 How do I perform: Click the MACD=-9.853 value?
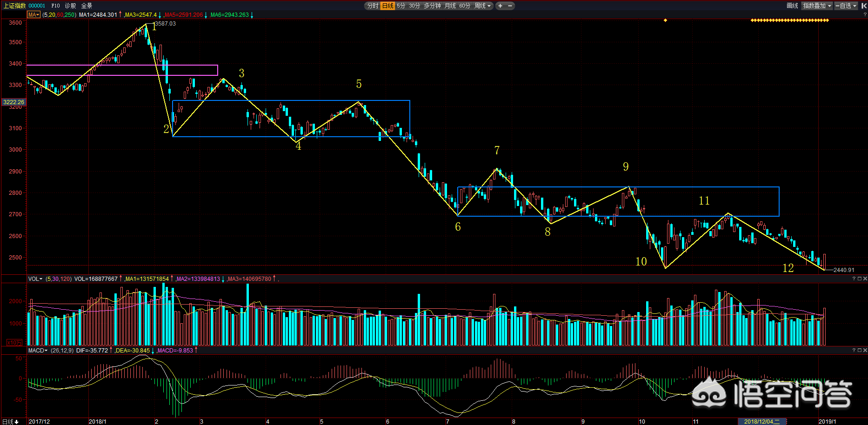[x=175, y=351]
